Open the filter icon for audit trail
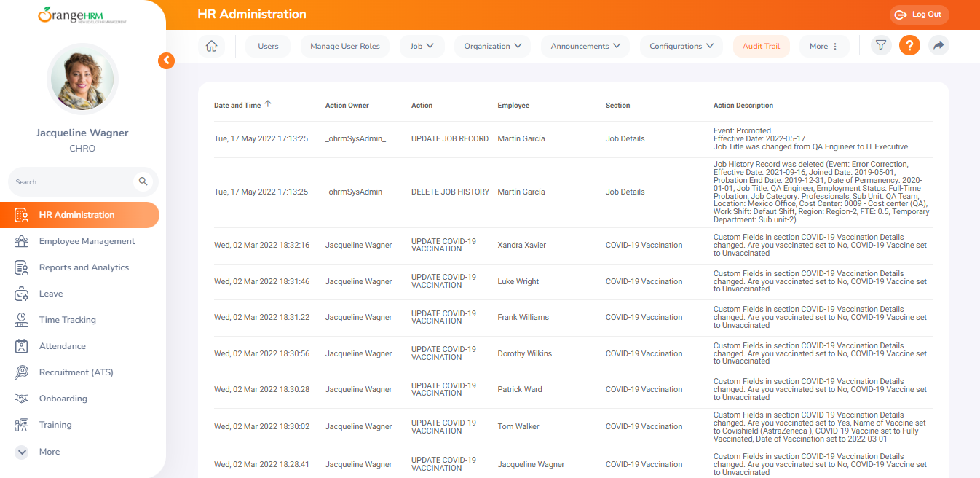 tap(881, 46)
